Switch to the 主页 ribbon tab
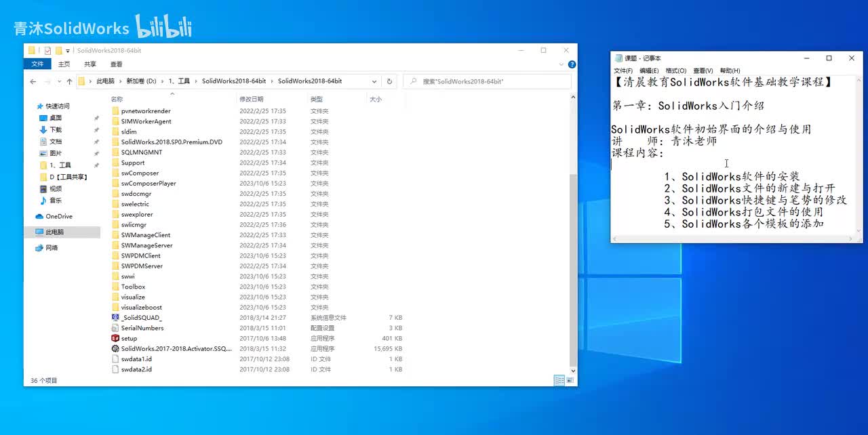Image resolution: width=868 pixels, height=435 pixels. coord(64,64)
